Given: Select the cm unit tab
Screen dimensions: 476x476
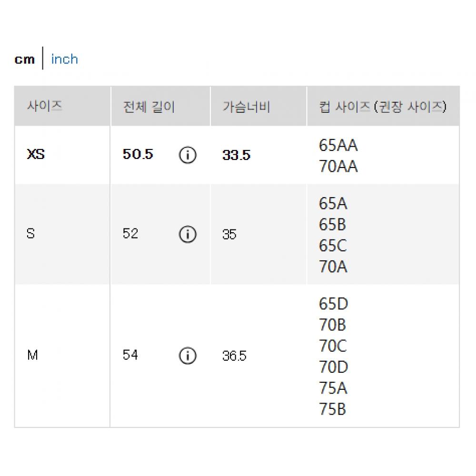Looking at the screenshot, I should [25, 59].
